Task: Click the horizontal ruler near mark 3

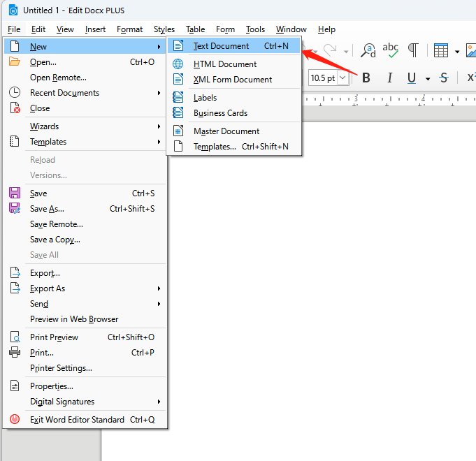Action: click(x=356, y=99)
